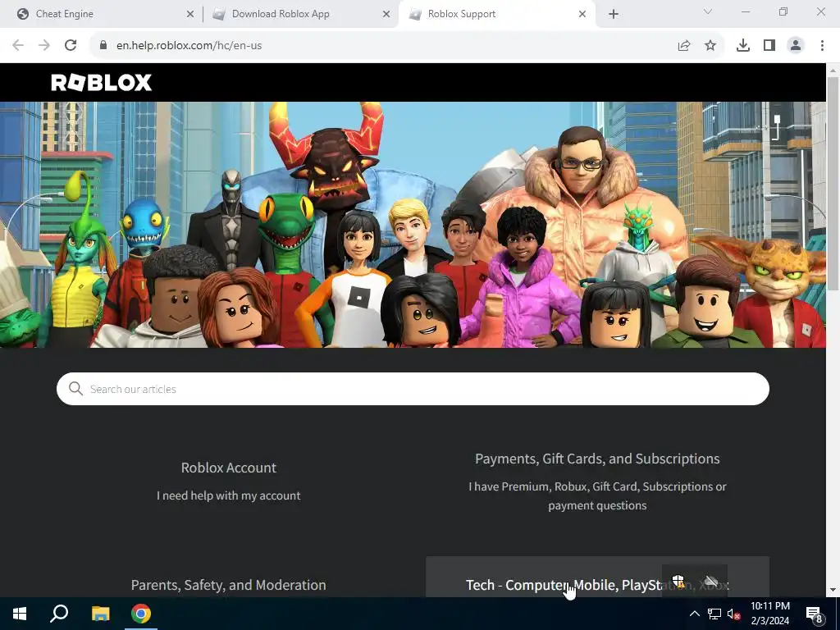The width and height of the screenshot is (840, 630).
Task: Click 'I need help with my account' text
Action: click(x=229, y=495)
